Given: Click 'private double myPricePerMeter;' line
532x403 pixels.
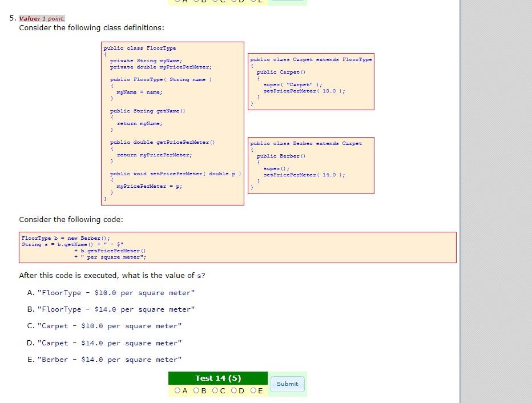Looking at the screenshot, I should pyautogui.click(x=161, y=67).
